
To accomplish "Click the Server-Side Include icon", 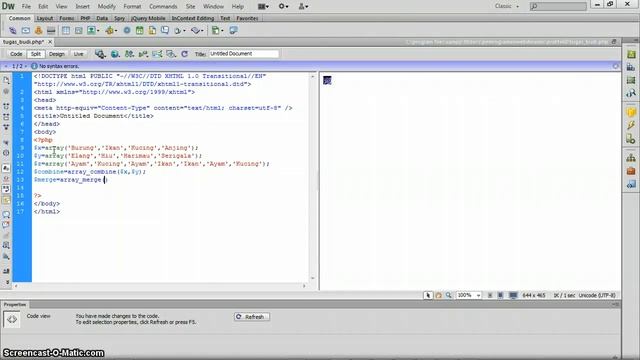I will coord(152,31).
